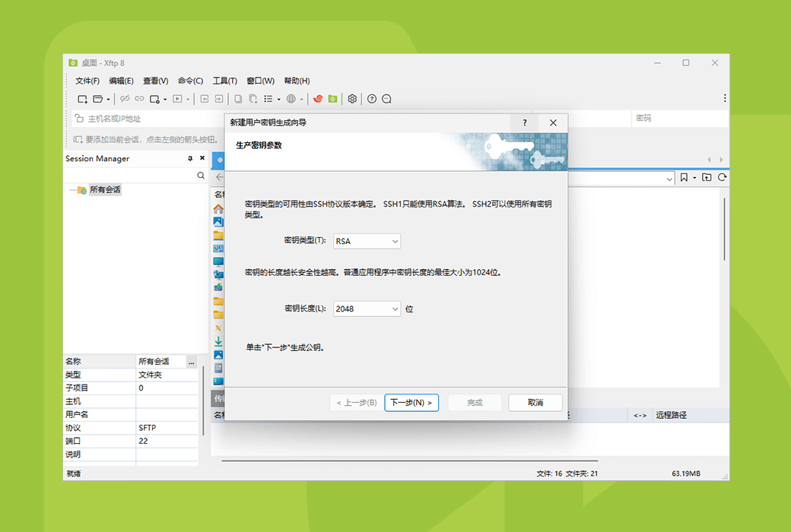Open the arrow beside session properties icon

(x=165, y=100)
